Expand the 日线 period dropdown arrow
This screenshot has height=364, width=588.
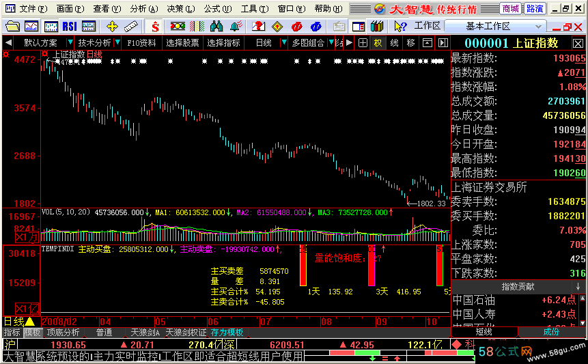point(284,42)
